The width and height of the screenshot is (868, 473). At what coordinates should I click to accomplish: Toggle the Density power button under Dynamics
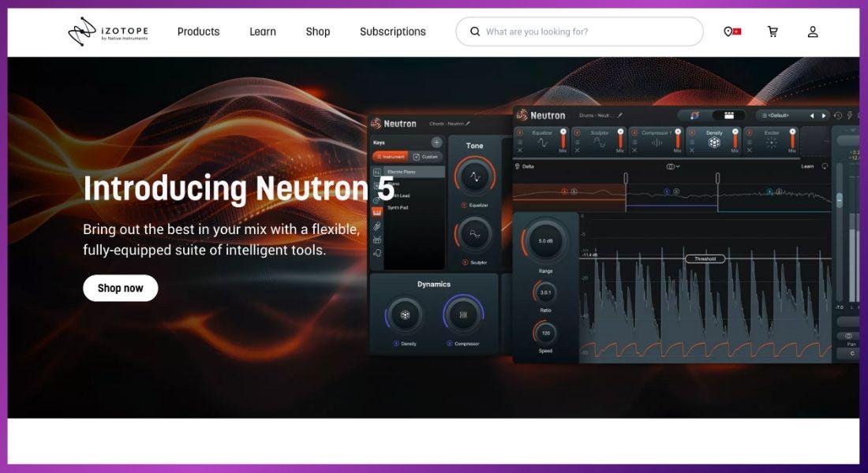396,344
